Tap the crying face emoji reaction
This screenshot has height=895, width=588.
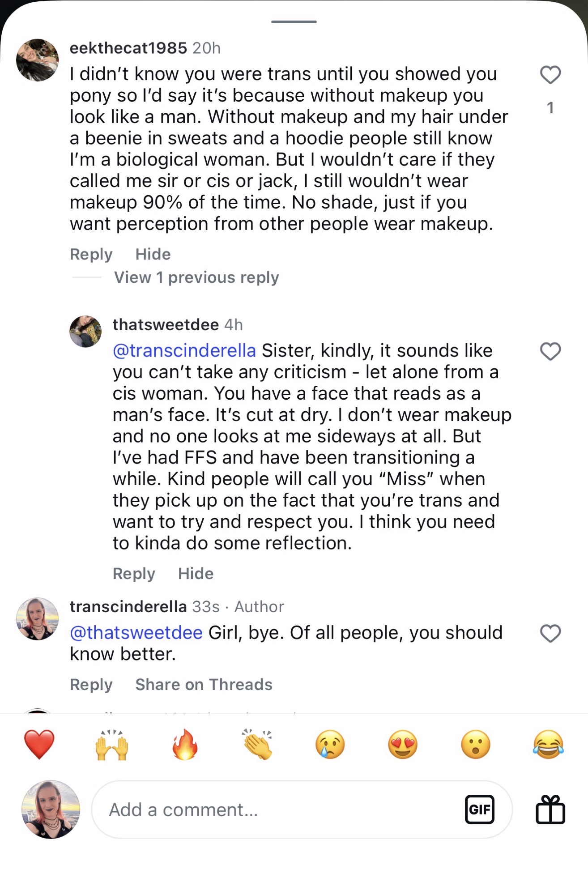click(x=330, y=745)
